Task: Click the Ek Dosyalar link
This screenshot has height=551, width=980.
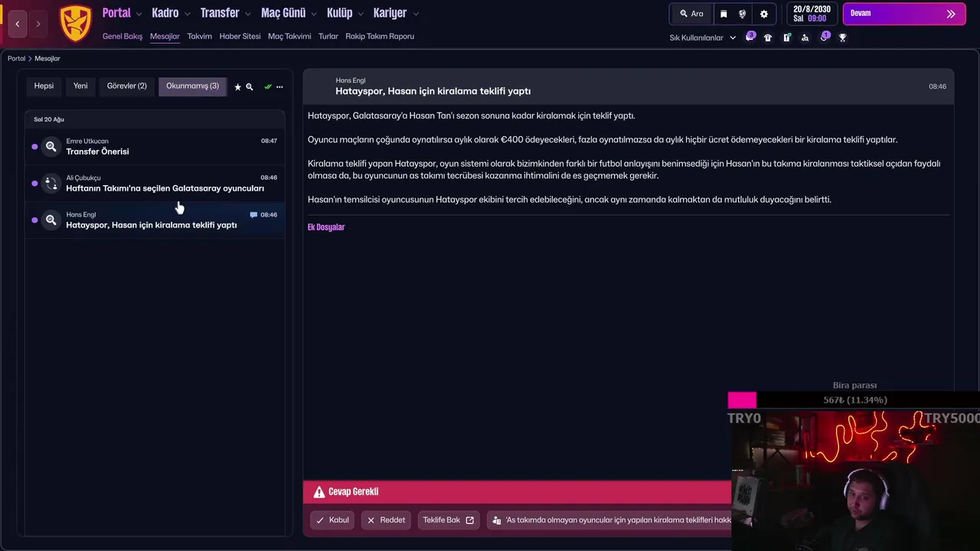Action: coord(326,227)
